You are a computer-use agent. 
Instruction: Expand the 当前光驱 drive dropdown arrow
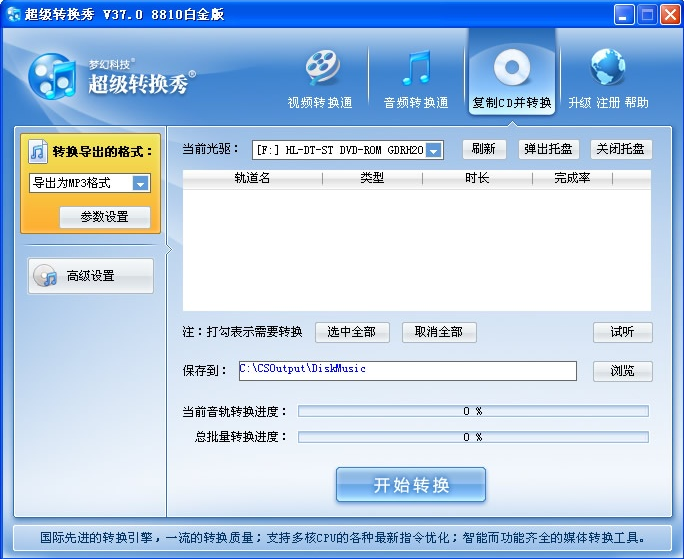(x=433, y=151)
